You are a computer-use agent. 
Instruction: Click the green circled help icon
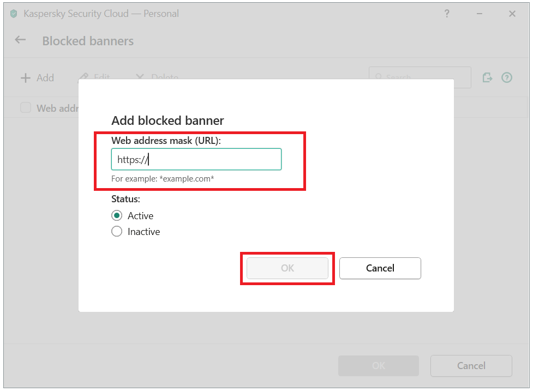[506, 78]
